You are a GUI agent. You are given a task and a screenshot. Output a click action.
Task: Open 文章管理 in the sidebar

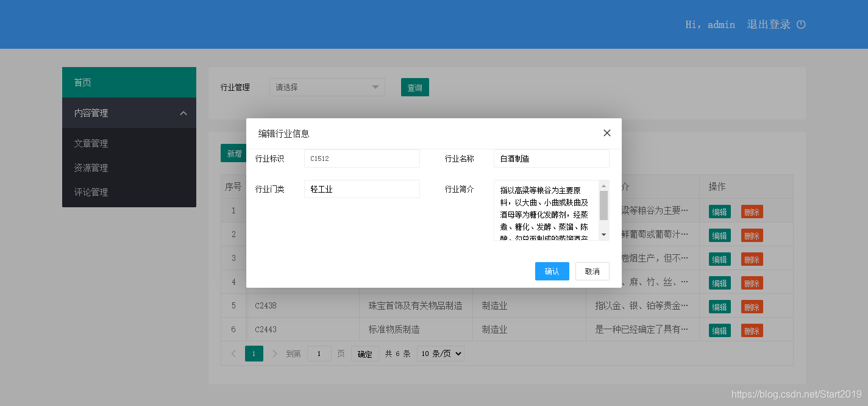pyautogui.click(x=129, y=143)
